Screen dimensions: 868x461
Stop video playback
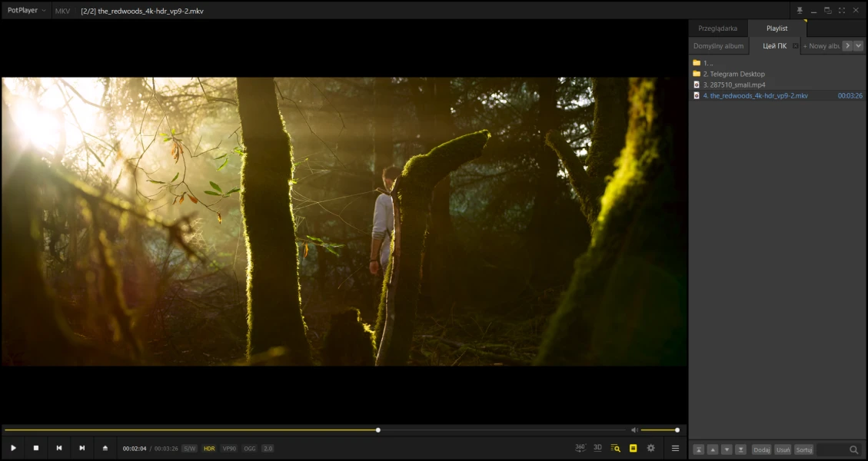coord(36,448)
